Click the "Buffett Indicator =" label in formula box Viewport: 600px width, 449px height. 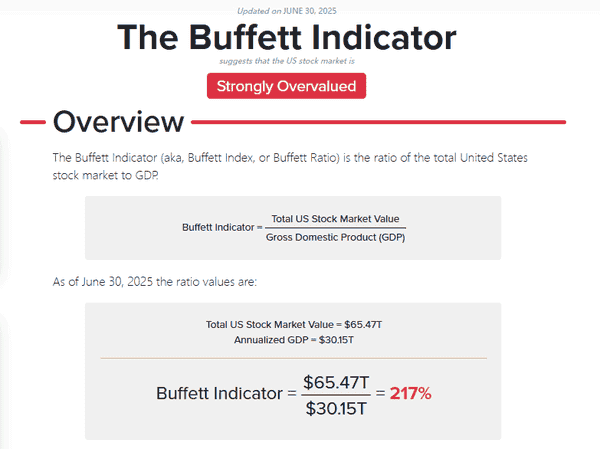tap(221, 227)
